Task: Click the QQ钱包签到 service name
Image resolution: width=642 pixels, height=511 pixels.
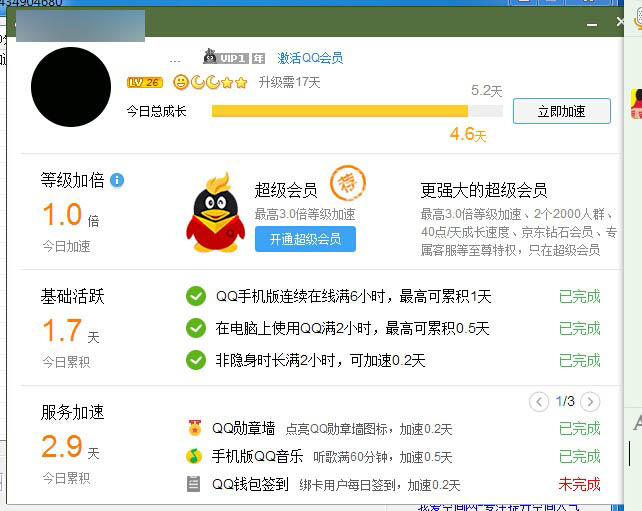Action: pyautogui.click(x=250, y=484)
